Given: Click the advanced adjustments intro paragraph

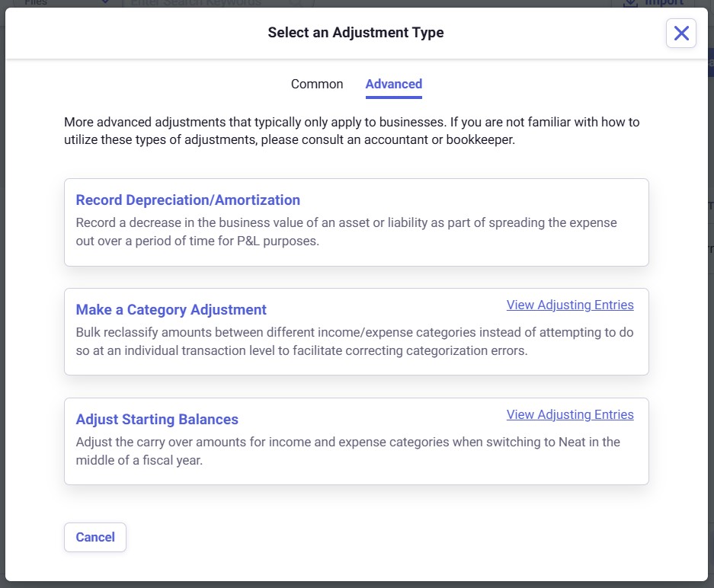Looking at the screenshot, I should click(351, 131).
